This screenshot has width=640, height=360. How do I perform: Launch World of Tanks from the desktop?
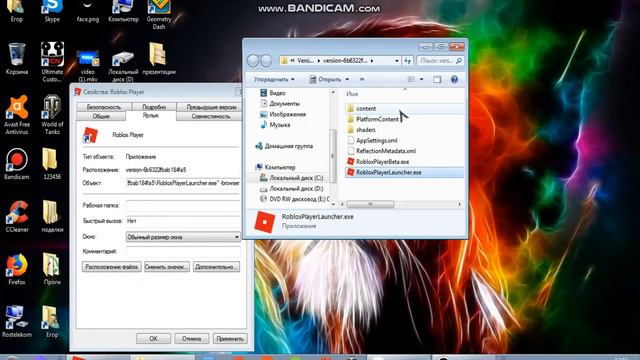click(52, 115)
